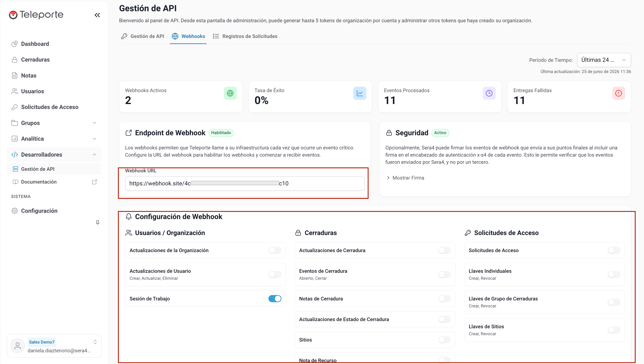The width and height of the screenshot is (644, 364).
Task: Expand the Analítica sidebar section
Action: [54, 139]
